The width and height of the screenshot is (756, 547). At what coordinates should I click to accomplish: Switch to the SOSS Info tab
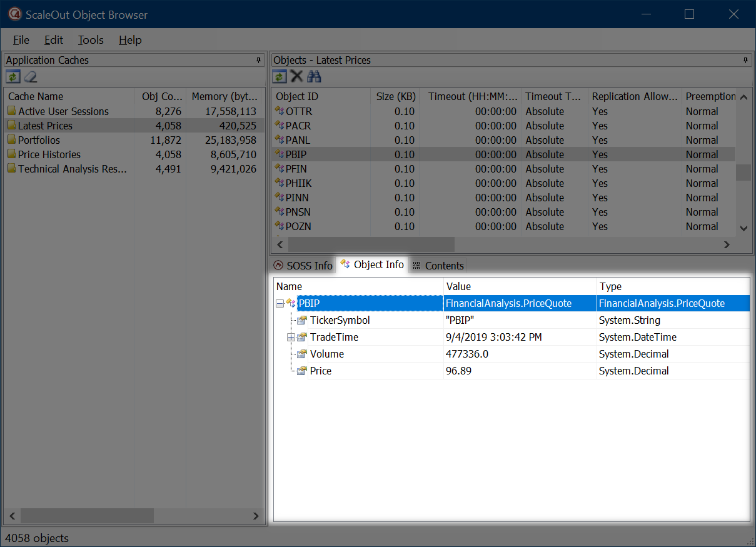pyautogui.click(x=303, y=266)
